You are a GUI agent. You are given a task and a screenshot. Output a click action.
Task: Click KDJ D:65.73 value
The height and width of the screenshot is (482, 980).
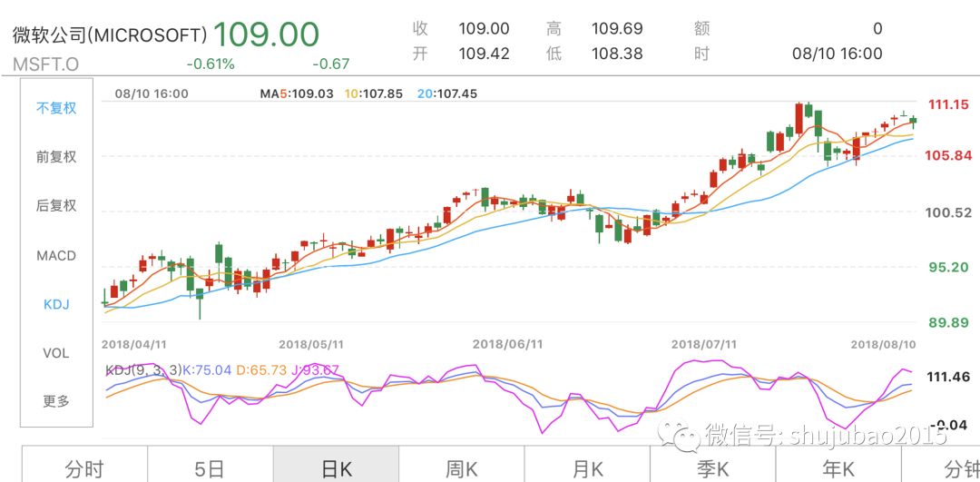261,369
